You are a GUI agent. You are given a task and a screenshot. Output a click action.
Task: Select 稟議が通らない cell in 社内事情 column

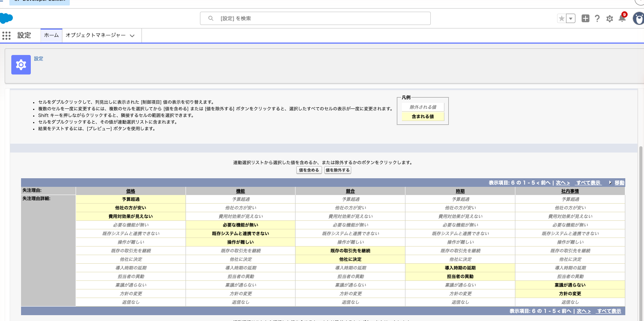tap(570, 285)
